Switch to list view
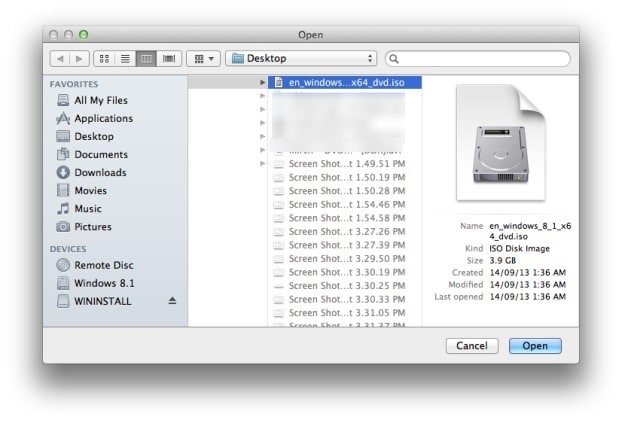Image resolution: width=622 pixels, height=423 pixels. coord(125,59)
